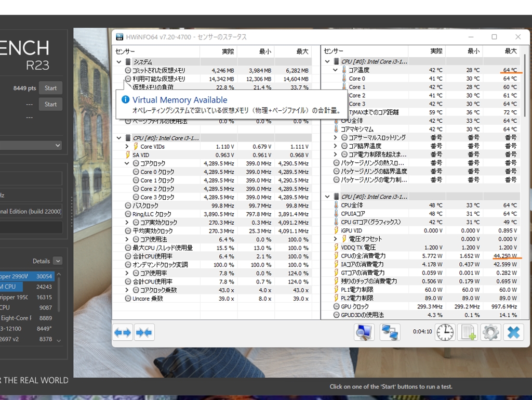Screen dimensions: 532x400
Task: Open the sensor search monitor icon
Action: coord(364,332)
